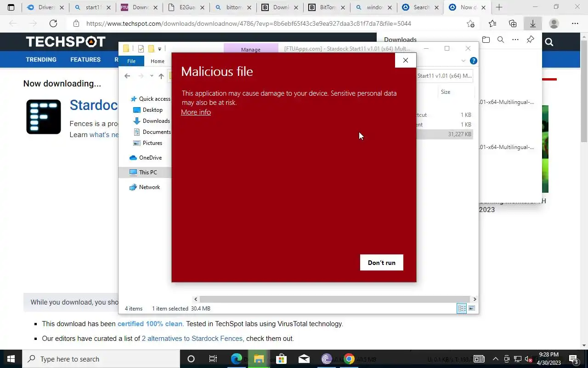Open the File tab in Explorer

(x=131, y=61)
